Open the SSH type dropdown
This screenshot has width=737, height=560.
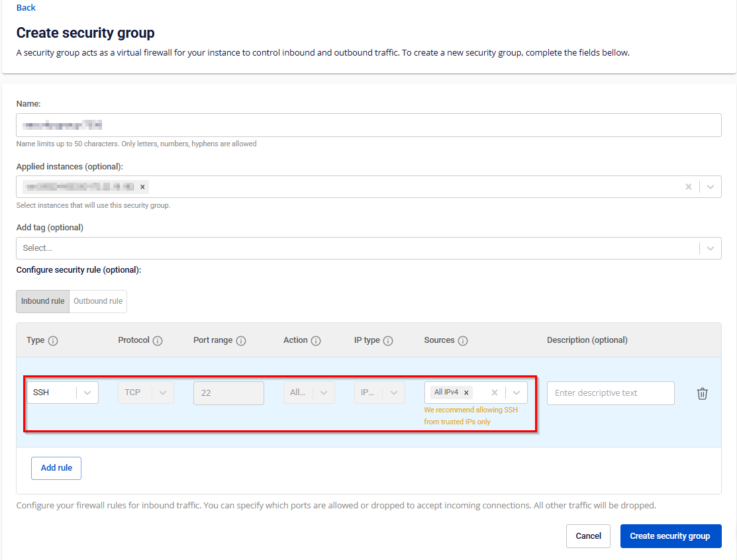(87, 393)
